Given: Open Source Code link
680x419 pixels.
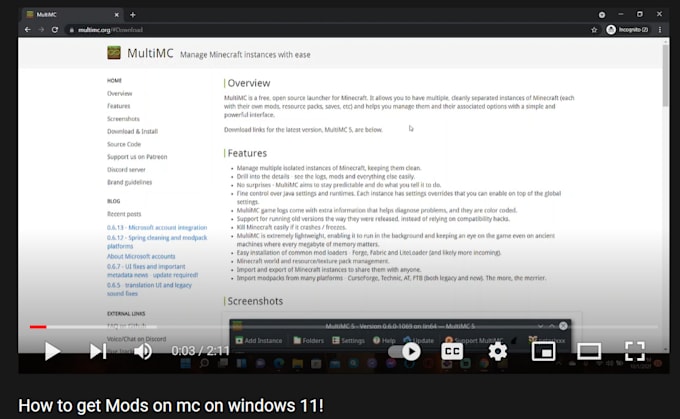Looking at the screenshot, I should (124, 144).
